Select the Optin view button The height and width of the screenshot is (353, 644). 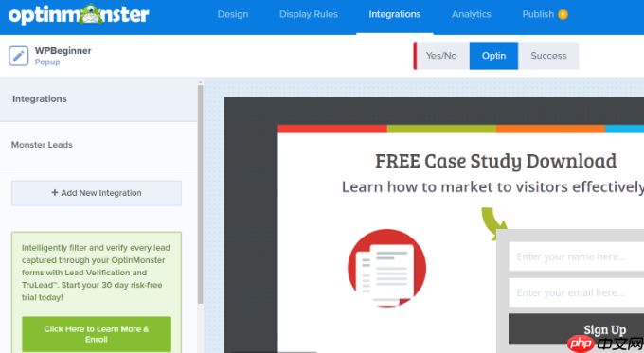(493, 56)
